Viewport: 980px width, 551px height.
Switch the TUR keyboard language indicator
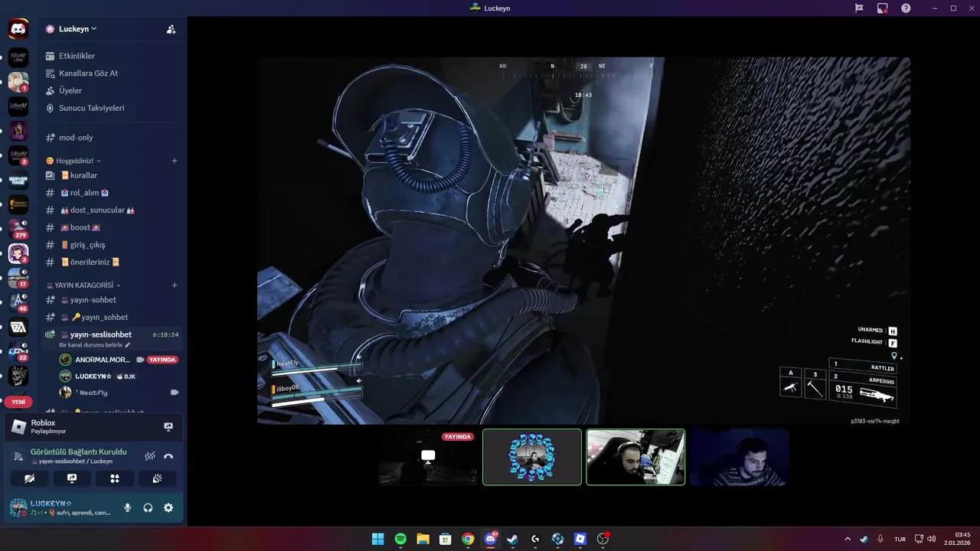click(900, 539)
